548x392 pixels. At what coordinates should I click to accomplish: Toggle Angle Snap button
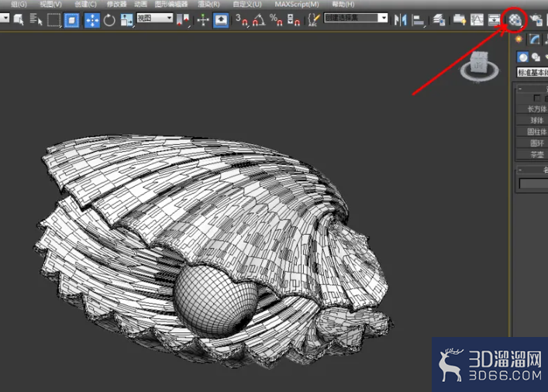pos(259,19)
